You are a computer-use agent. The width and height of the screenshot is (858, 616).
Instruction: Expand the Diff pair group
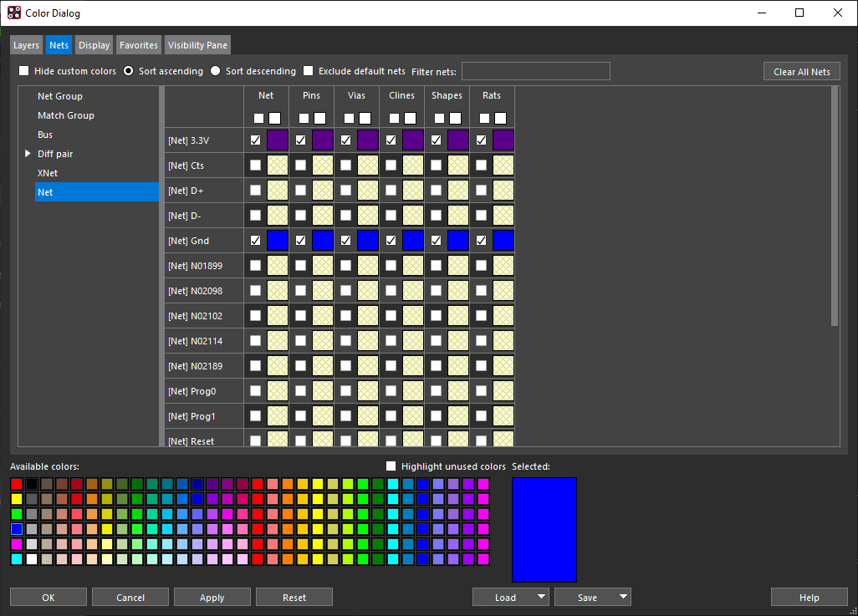coord(28,154)
